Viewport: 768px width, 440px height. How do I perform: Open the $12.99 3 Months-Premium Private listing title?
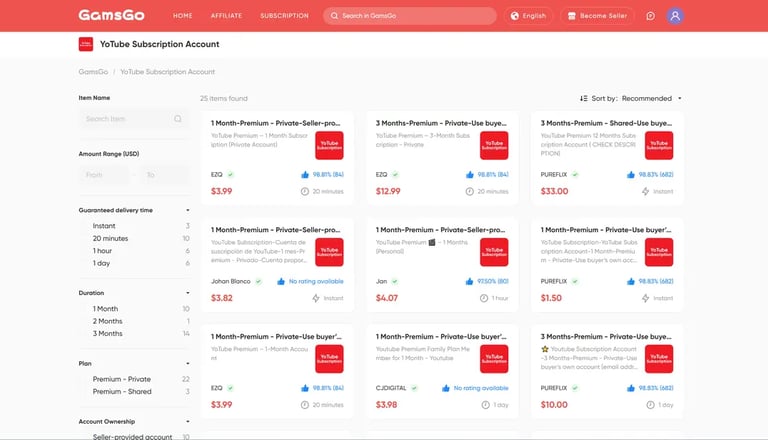[441, 123]
